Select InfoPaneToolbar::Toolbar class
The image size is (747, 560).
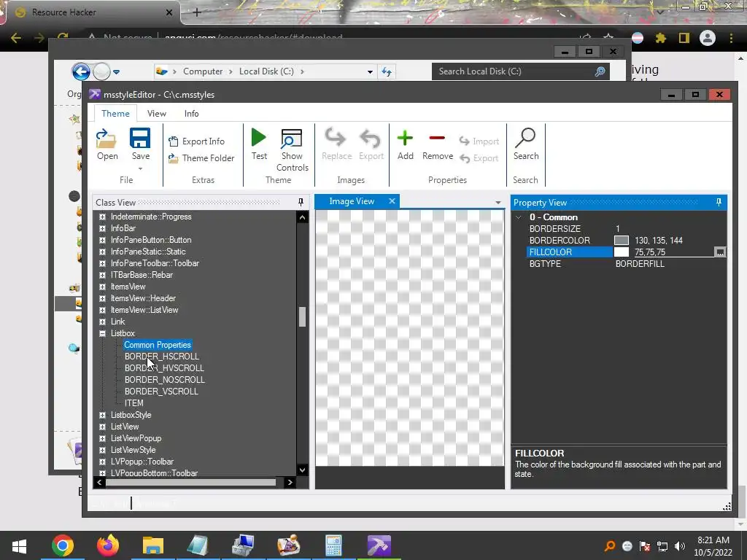tap(155, 263)
